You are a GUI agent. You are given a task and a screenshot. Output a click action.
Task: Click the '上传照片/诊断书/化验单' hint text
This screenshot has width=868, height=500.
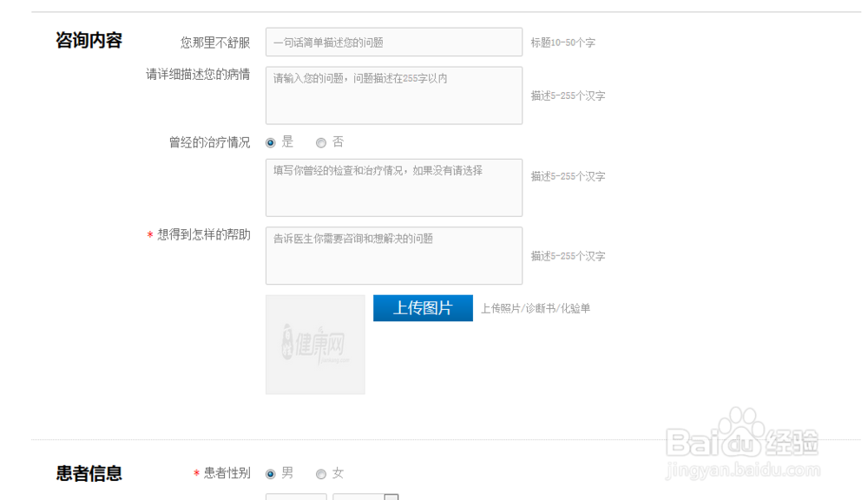[536, 308]
